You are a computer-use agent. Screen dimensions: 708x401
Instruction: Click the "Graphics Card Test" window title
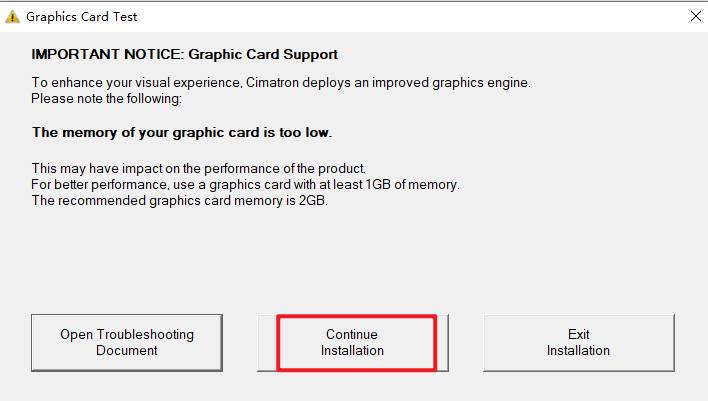(82, 17)
